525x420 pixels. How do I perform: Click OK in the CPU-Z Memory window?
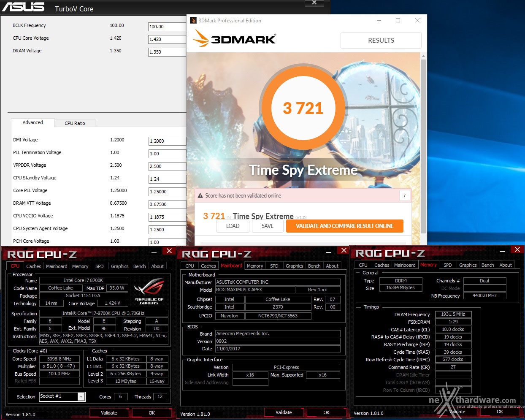tap(500, 412)
